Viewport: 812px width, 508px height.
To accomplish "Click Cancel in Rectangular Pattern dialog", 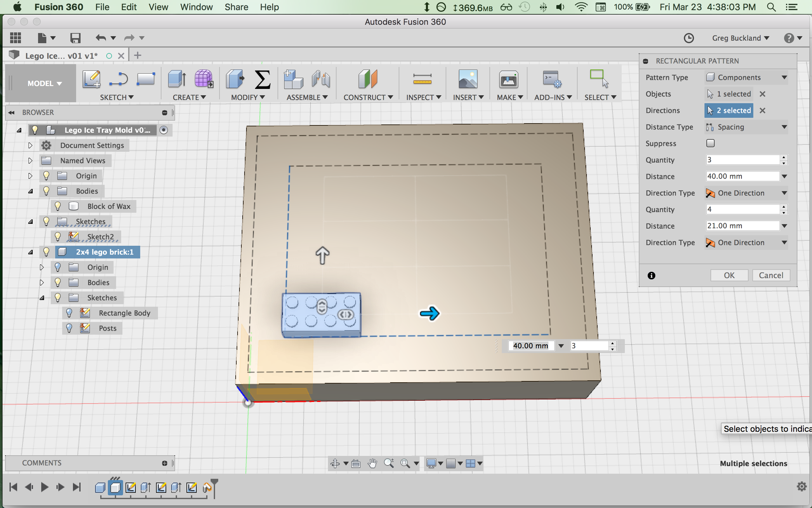I will click(771, 275).
